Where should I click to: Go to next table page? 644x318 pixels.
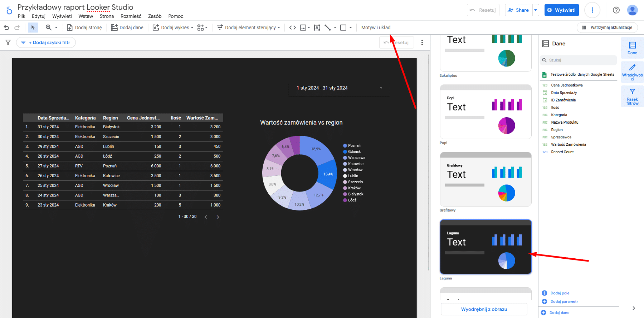[x=218, y=217]
